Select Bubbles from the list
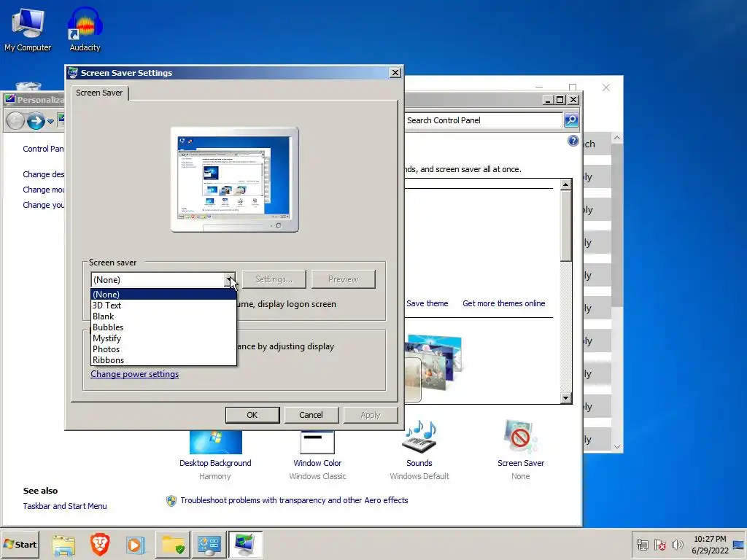This screenshot has width=747, height=560. [163, 327]
